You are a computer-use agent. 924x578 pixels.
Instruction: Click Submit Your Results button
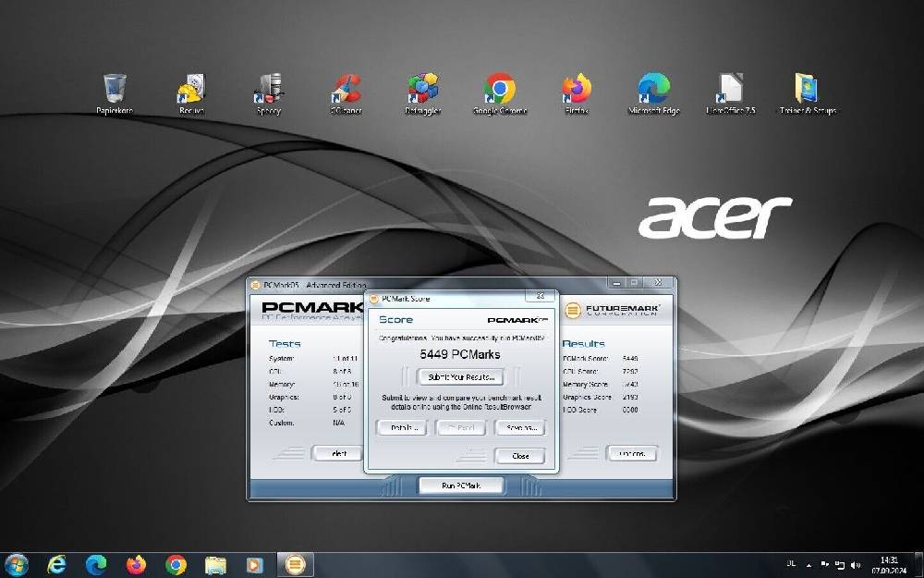coord(461,377)
